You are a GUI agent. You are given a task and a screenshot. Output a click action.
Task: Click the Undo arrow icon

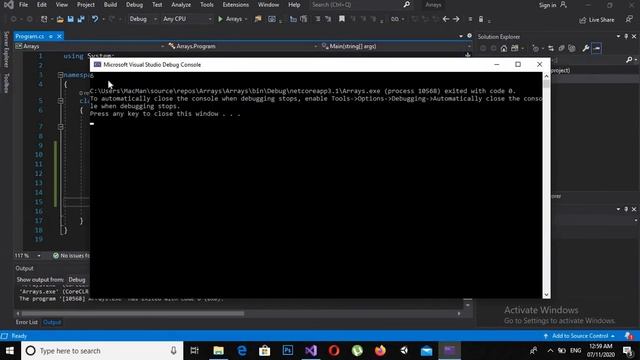(x=95, y=19)
